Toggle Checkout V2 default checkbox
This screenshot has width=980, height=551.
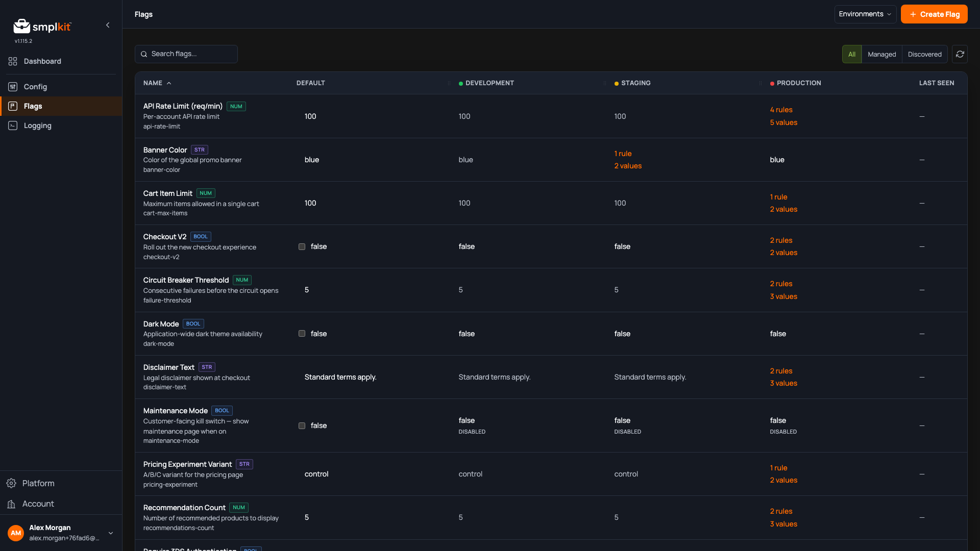point(302,247)
